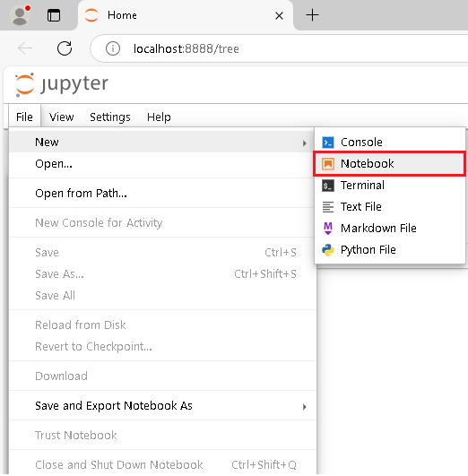468x476 pixels.
Task: Open the Settings menu
Action: coord(110,117)
